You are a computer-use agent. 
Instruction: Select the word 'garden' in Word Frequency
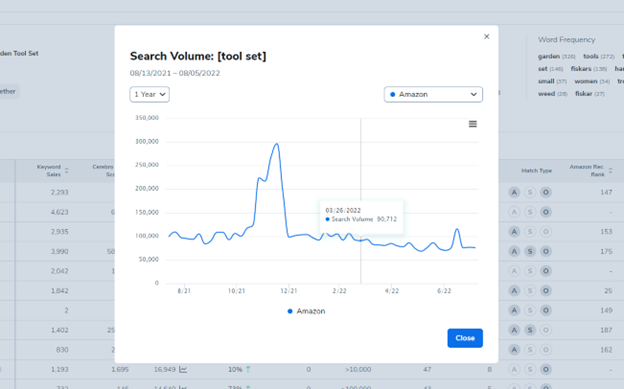(x=549, y=57)
